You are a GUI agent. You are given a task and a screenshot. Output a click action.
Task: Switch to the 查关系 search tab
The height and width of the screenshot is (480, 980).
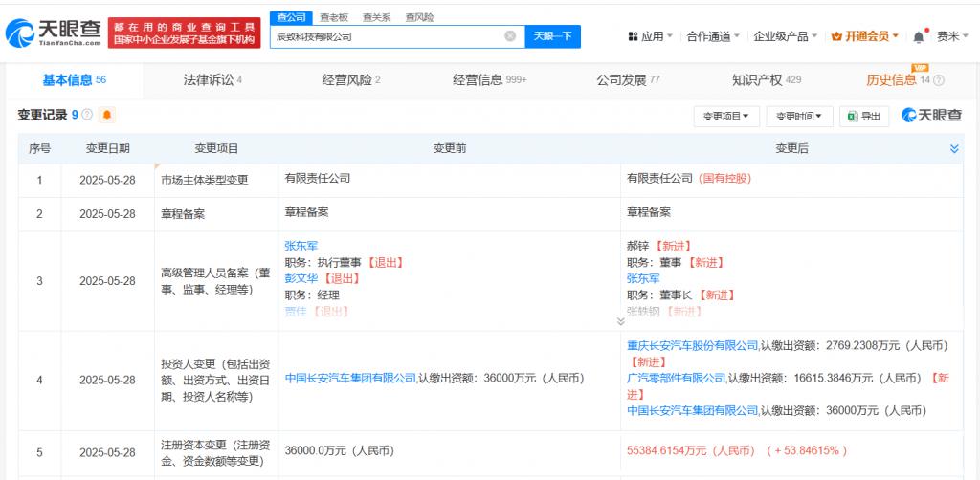coord(376,17)
